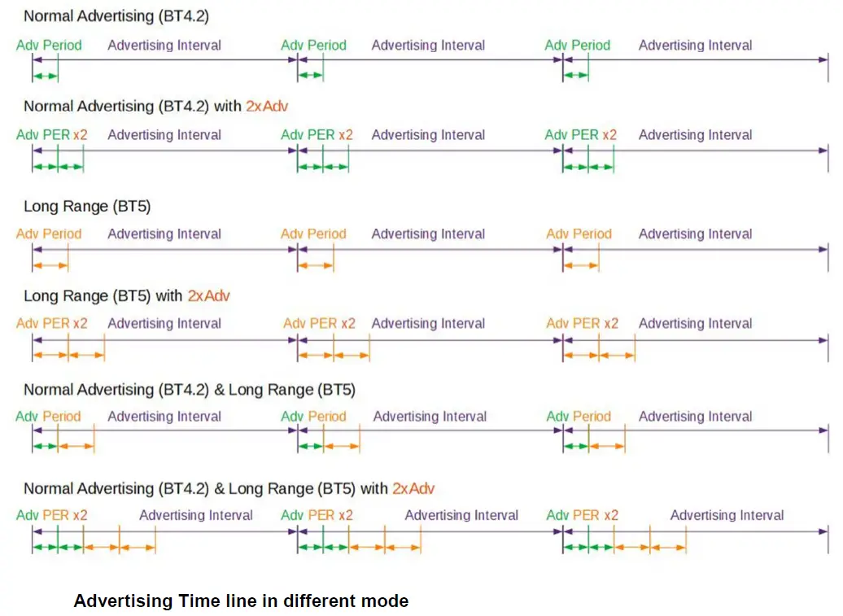Click orange 2xAdv in the bottom diagram title
This screenshot has width=843, height=616.
[x=413, y=488]
